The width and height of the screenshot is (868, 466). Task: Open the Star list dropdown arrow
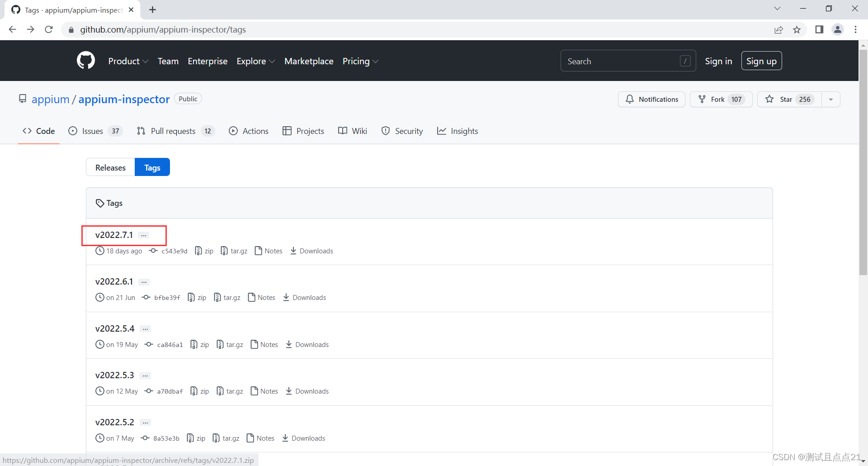(x=831, y=99)
